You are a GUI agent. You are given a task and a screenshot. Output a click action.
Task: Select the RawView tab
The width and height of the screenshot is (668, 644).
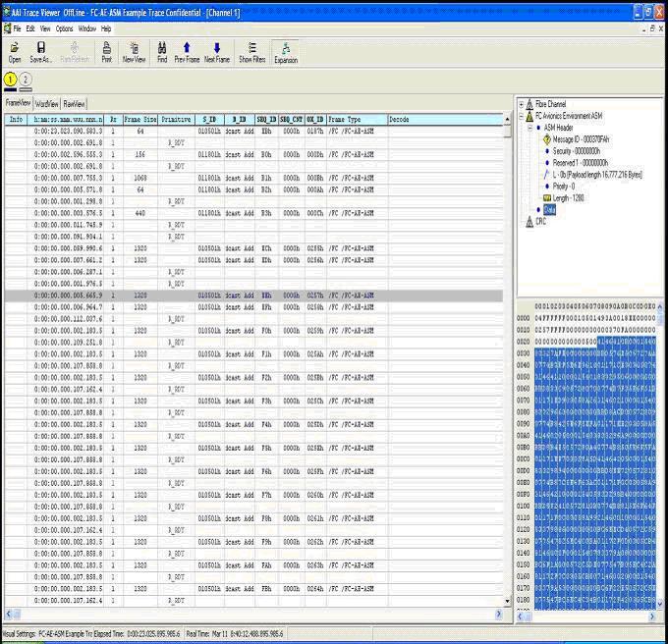[x=74, y=103]
